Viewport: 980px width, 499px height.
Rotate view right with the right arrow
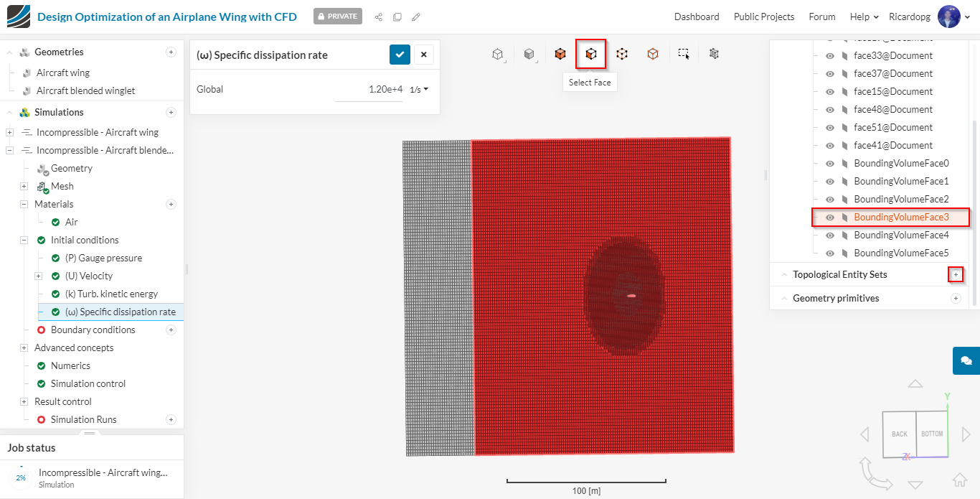pos(966,434)
